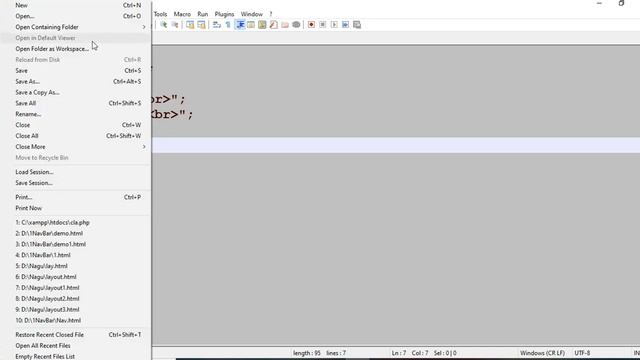Open the Define Your Language icon
Image resolution: width=640 pixels, height=360 pixels.
click(251, 25)
